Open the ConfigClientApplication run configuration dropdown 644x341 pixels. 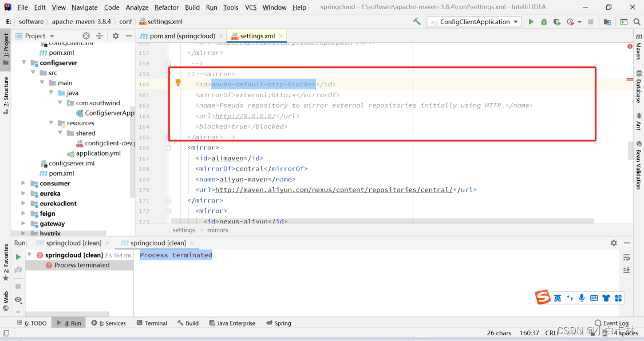(x=475, y=22)
